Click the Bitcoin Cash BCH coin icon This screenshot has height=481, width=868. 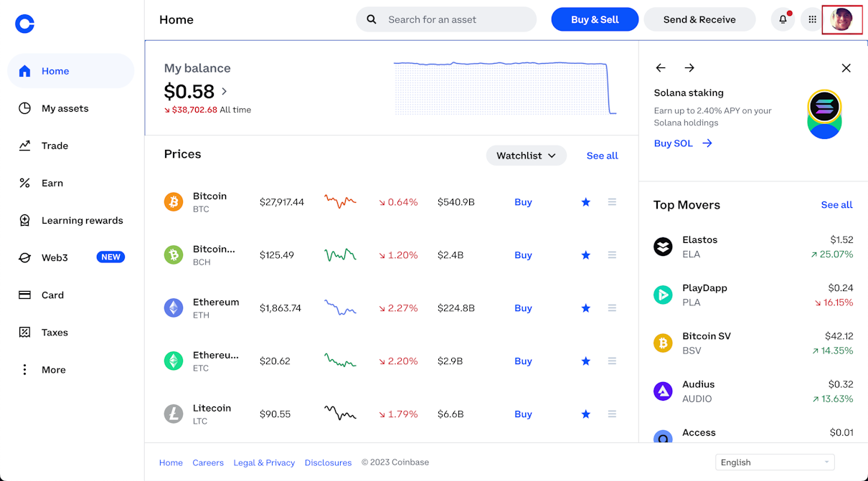point(174,255)
